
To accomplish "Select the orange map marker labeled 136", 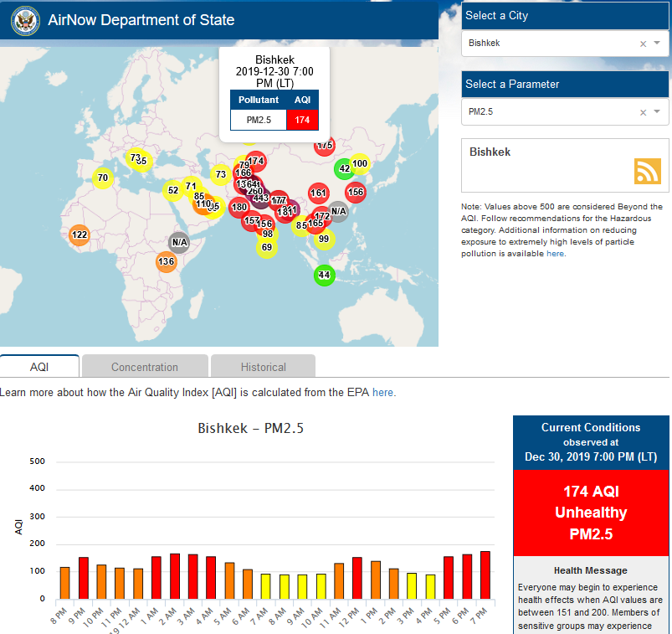I will tap(166, 262).
